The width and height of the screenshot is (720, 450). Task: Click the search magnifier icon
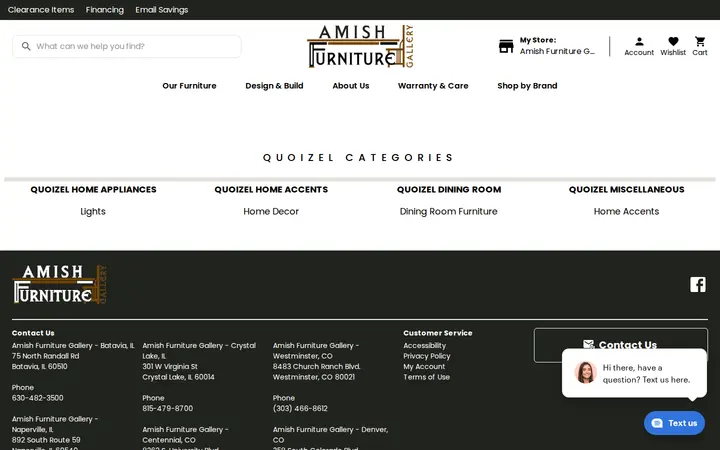click(x=26, y=46)
